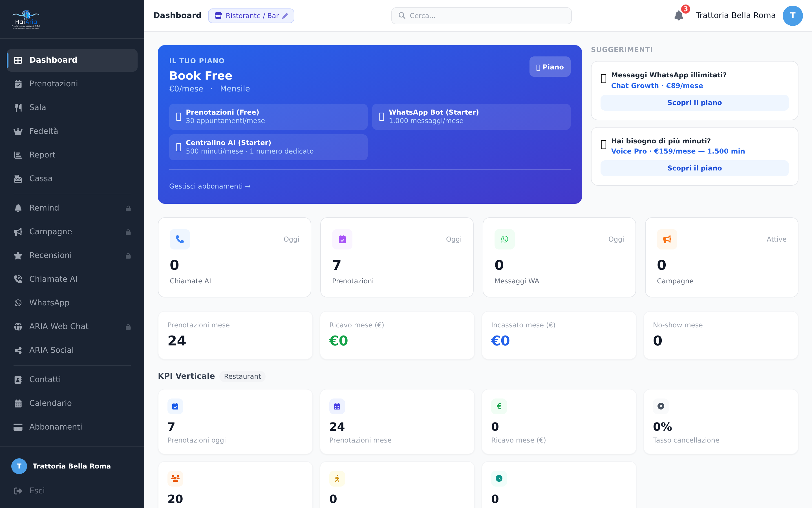
Task: Click the lock icon next to Campagne
Action: tap(128, 232)
